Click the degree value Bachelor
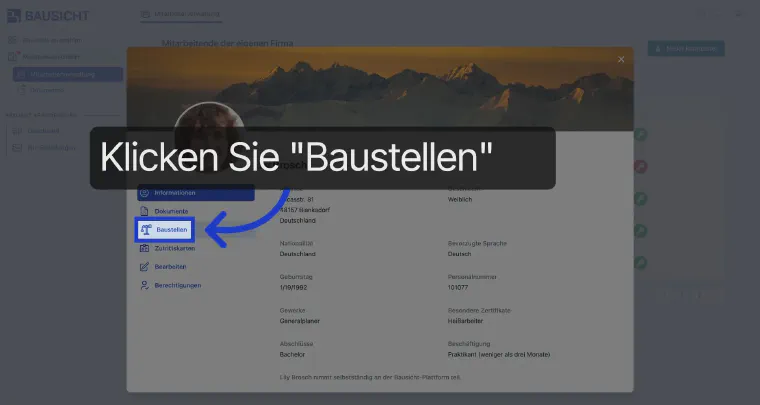This screenshot has width=760, height=405. pyautogui.click(x=292, y=355)
